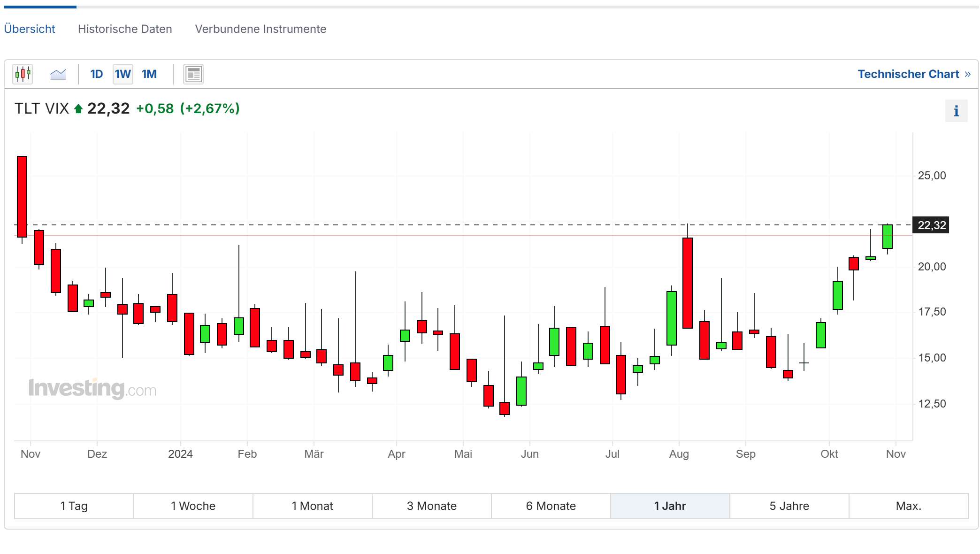The height and width of the screenshot is (554, 980).
Task: Set candle interval to 1W
Action: point(122,74)
